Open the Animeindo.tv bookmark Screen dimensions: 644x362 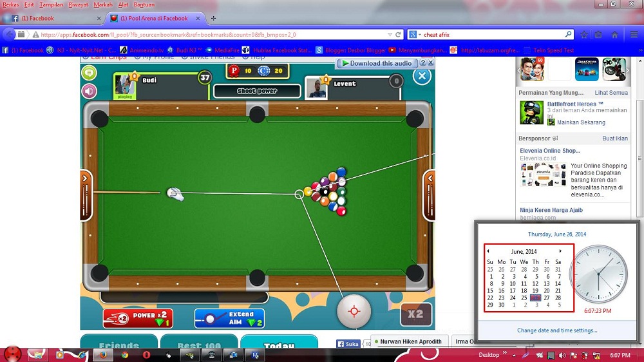(x=142, y=50)
